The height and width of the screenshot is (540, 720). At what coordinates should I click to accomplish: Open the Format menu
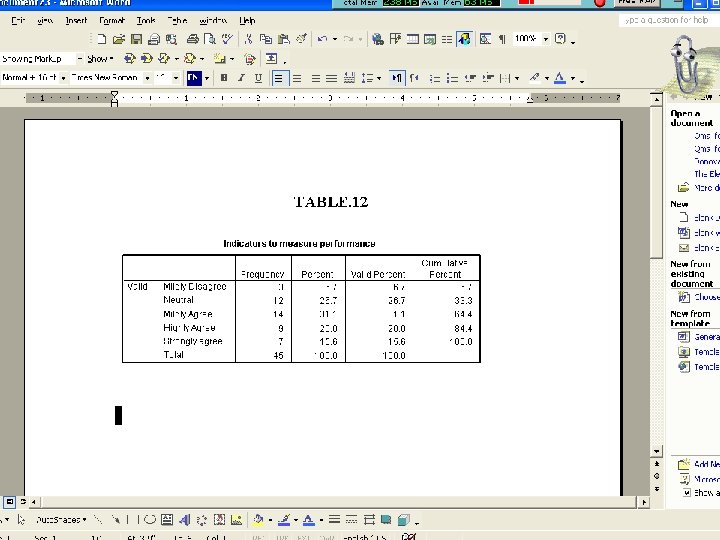tap(112, 20)
